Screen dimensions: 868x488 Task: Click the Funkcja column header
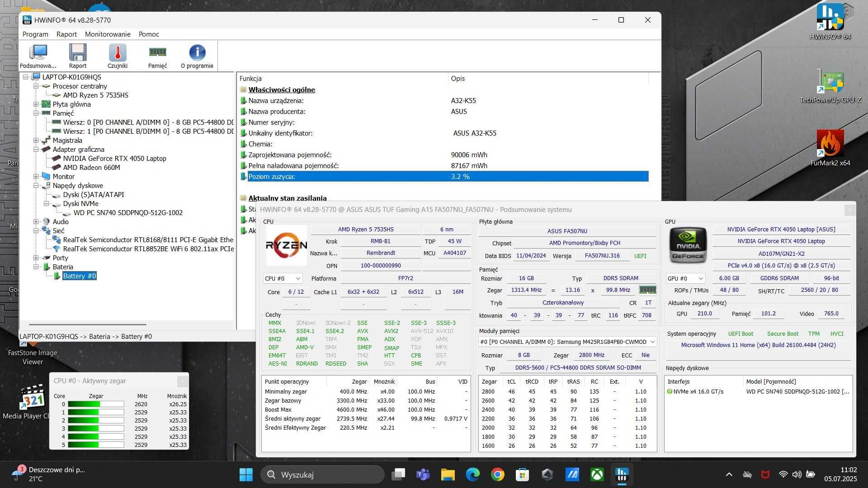click(343, 78)
